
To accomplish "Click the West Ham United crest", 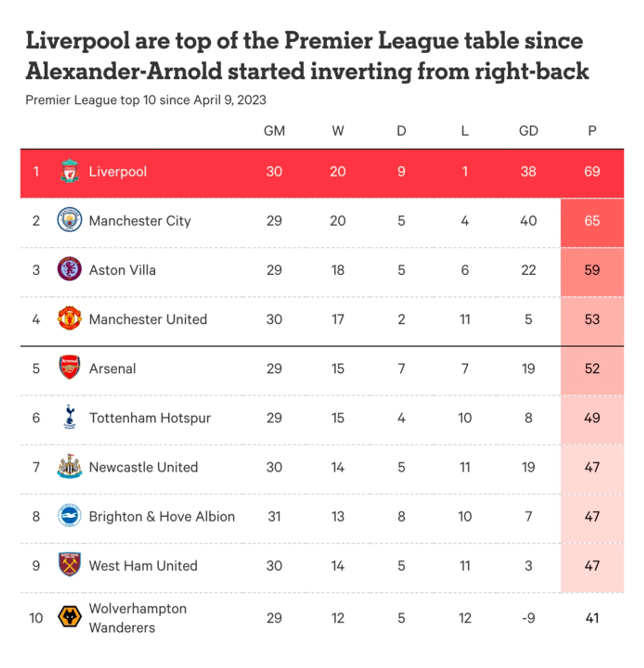I will (x=69, y=565).
